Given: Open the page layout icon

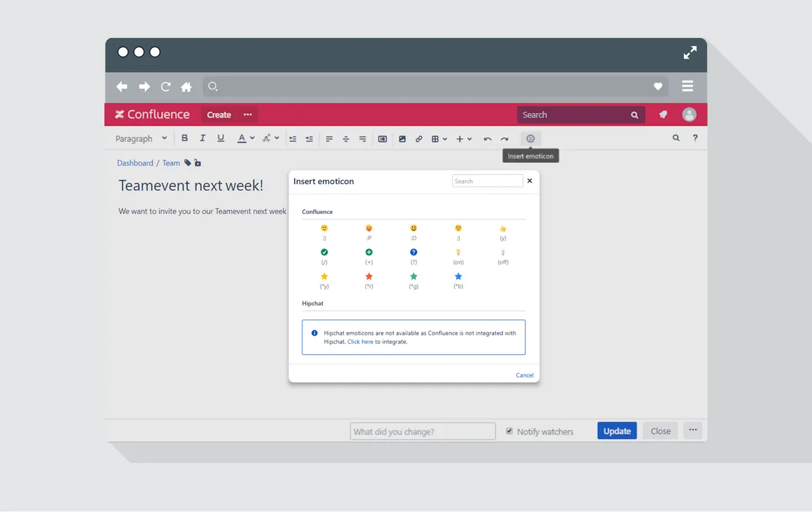Looking at the screenshot, I should pos(382,139).
